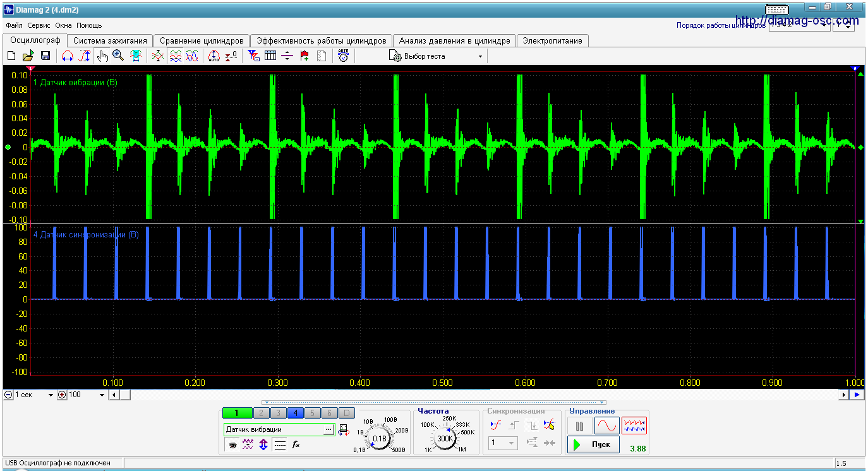Open sensor picker ellipsis button
Image resolution: width=868 pixels, height=471 pixels.
tap(328, 429)
